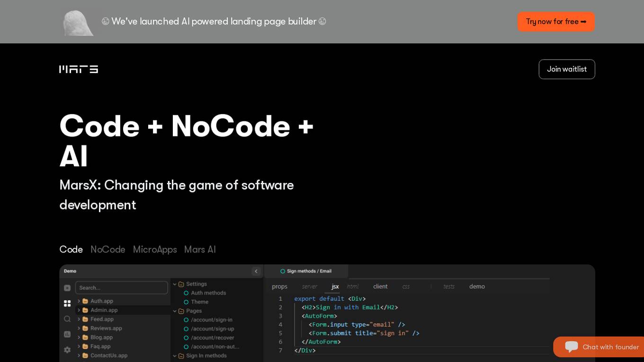Expand the Blog.app folder chevron
The image size is (644, 362).
(x=79, y=337)
